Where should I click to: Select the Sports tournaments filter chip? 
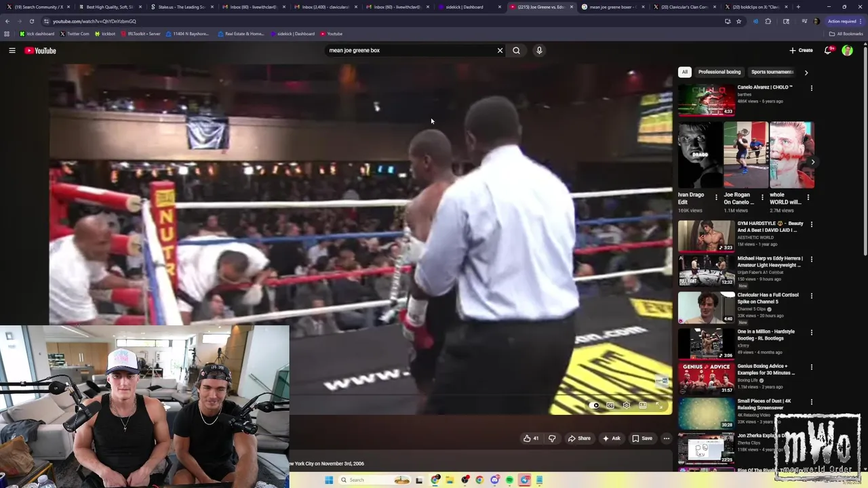coord(772,72)
